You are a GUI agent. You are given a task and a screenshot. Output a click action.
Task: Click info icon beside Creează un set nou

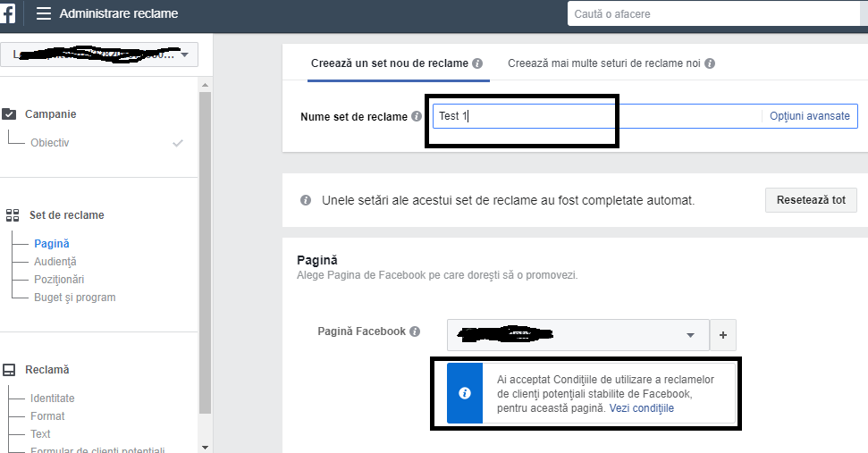click(x=477, y=63)
